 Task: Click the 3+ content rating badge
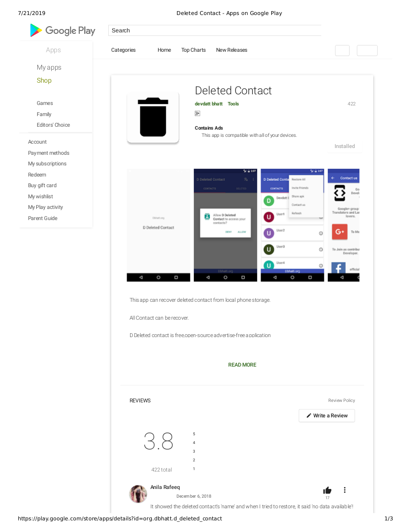tap(197, 114)
